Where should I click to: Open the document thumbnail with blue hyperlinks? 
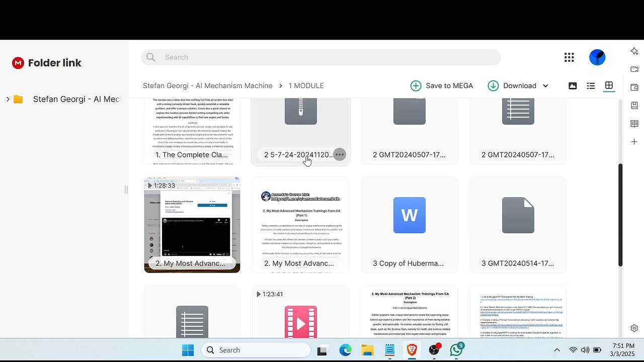point(518,312)
